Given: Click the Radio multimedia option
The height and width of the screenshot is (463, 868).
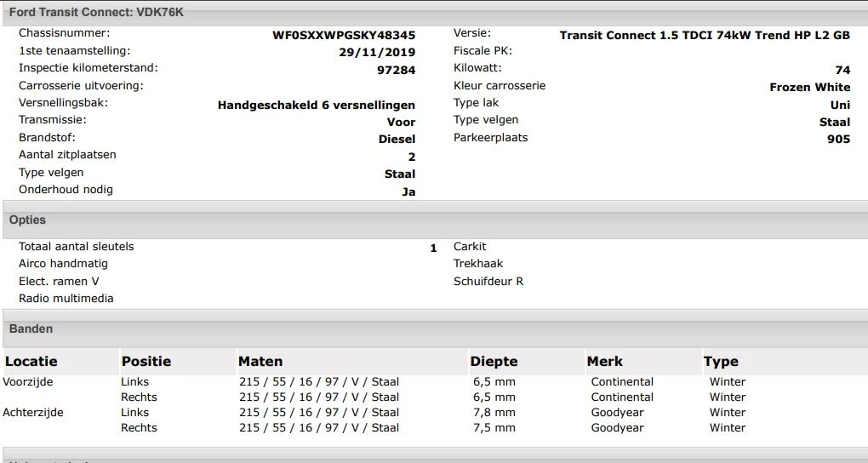Looking at the screenshot, I should coord(66,299).
